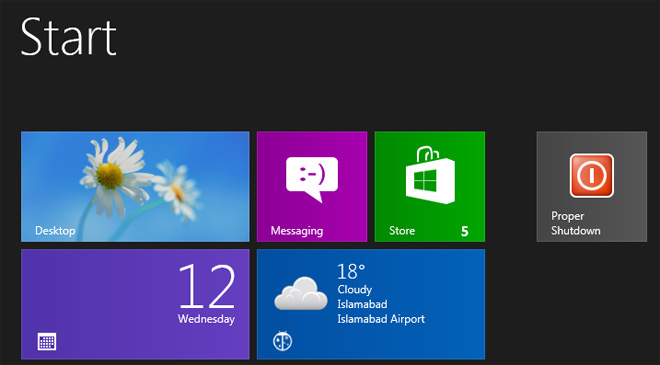Click the Messaging smiley speech bubble
The image size is (660, 365).
(x=312, y=179)
